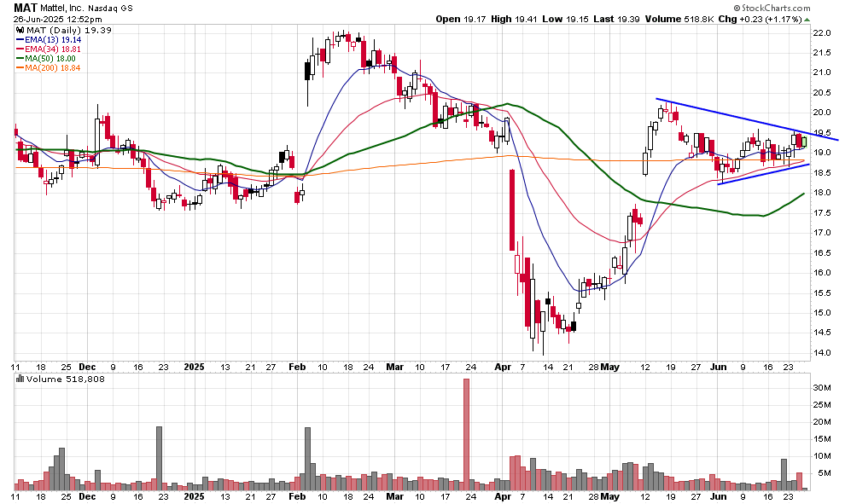Select the green 'MA(50) 18.00' legend entry
Image resolution: width=845 pixels, height=504 pixels.
(x=46, y=58)
